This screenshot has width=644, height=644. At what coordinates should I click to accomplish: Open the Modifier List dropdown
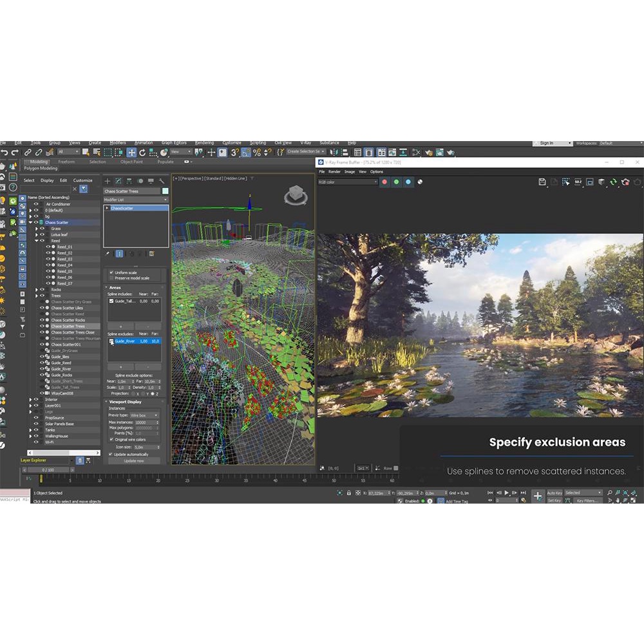136,200
